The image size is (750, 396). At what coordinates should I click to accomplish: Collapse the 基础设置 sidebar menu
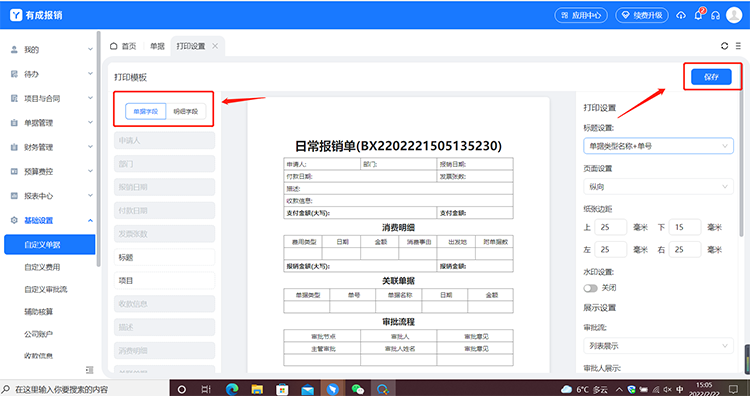point(51,220)
